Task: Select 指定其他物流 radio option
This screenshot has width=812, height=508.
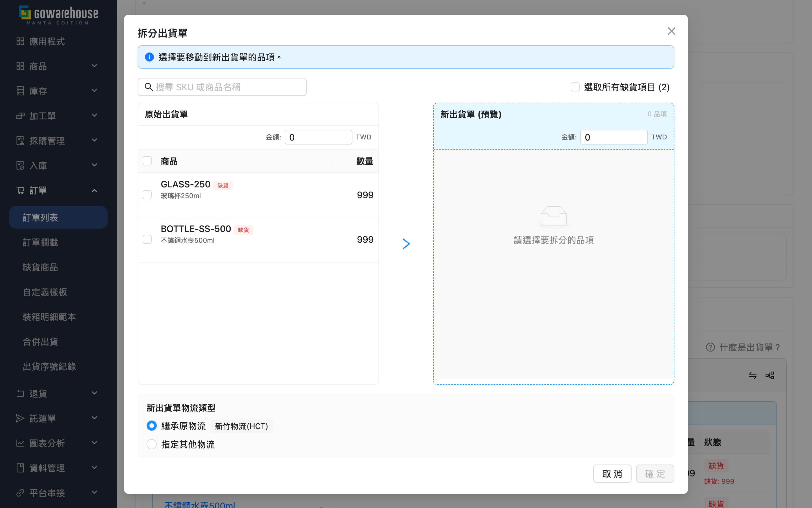Action: point(152,444)
